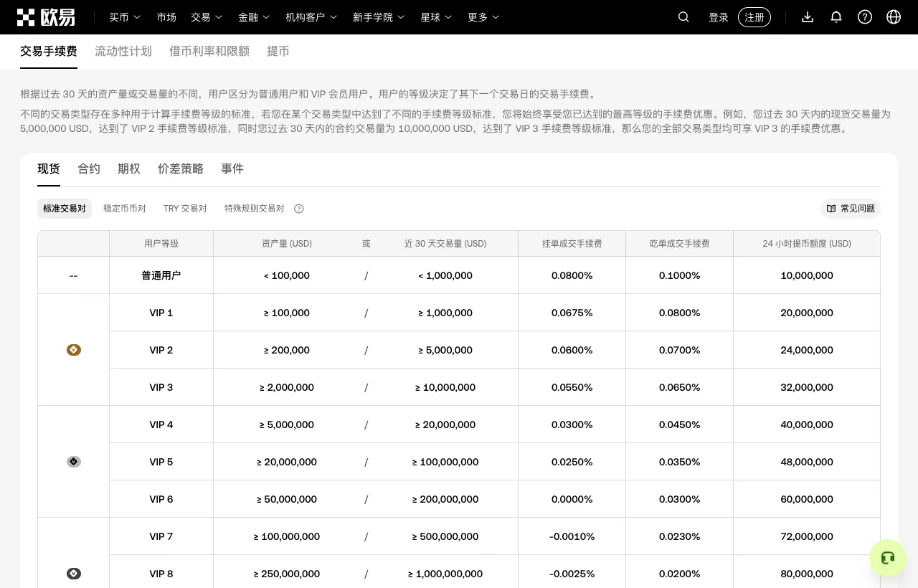Open the language globe icon

coord(894,17)
